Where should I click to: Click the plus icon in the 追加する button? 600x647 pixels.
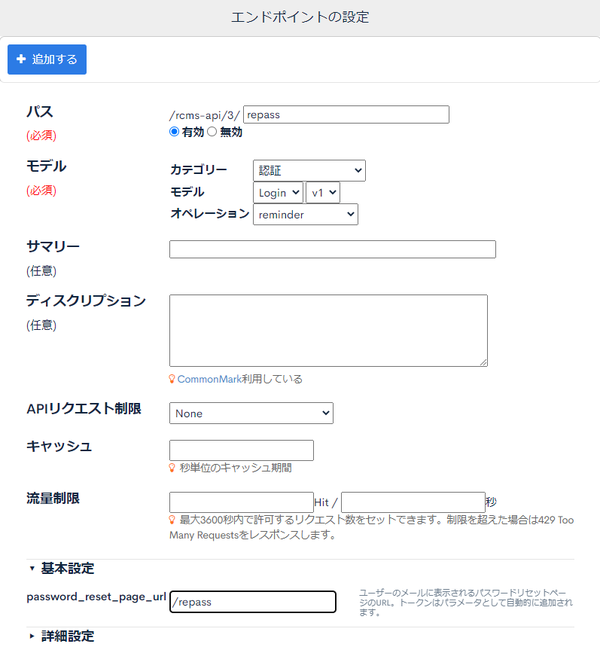click(21, 59)
